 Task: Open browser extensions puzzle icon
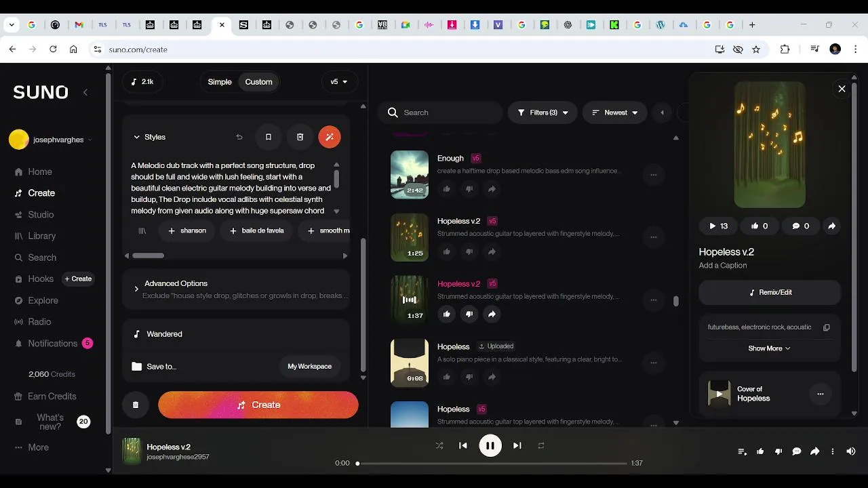785,49
